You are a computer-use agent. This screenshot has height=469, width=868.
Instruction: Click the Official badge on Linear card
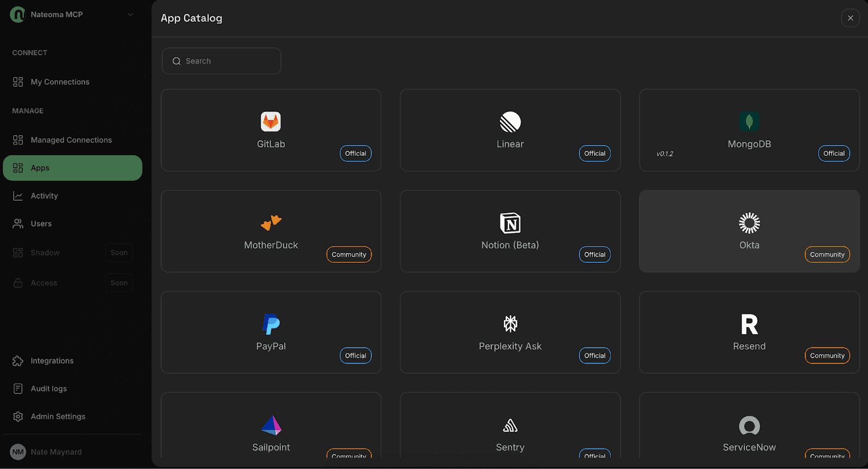click(595, 154)
